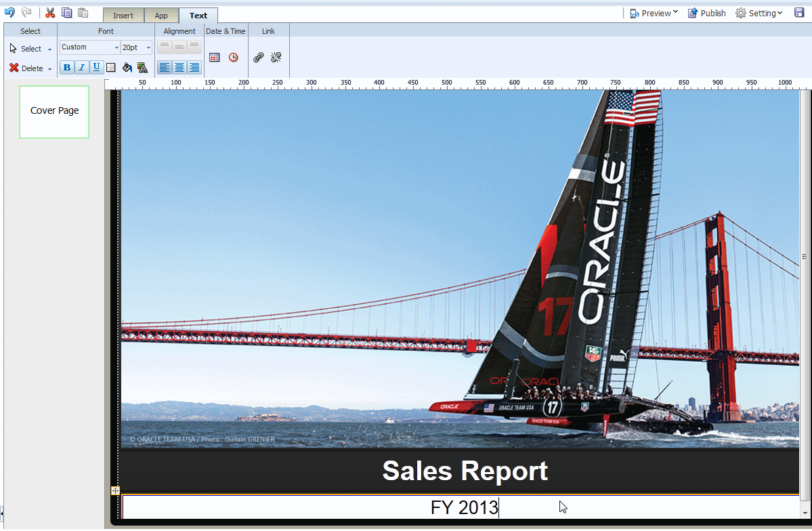Expand the Delete dropdown arrow

pyautogui.click(x=49, y=69)
